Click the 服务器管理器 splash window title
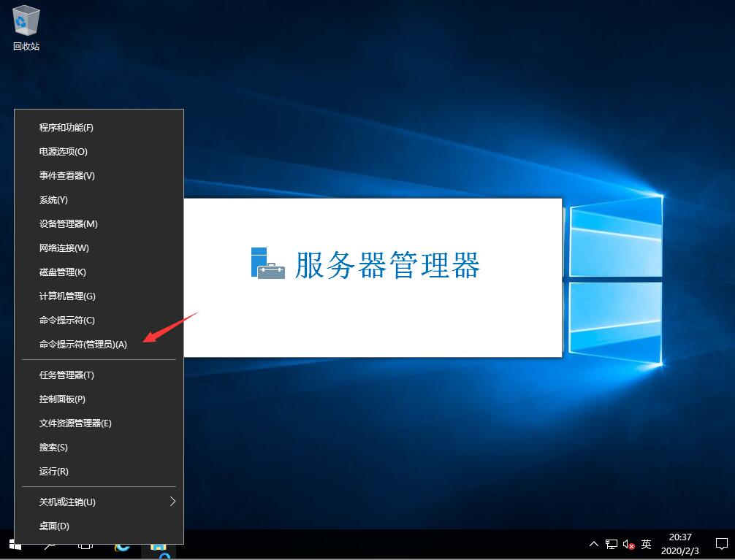Screen dimensions: 735x560 [x=387, y=265]
